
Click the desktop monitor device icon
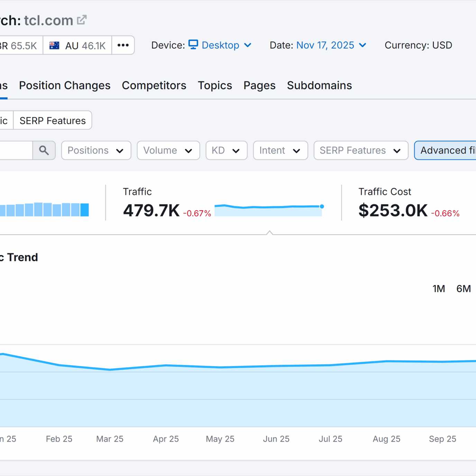click(193, 45)
